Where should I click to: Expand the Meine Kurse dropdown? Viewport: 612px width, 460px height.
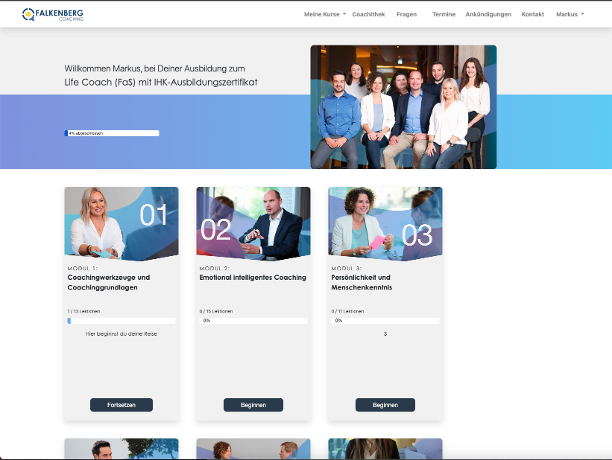pyautogui.click(x=324, y=15)
